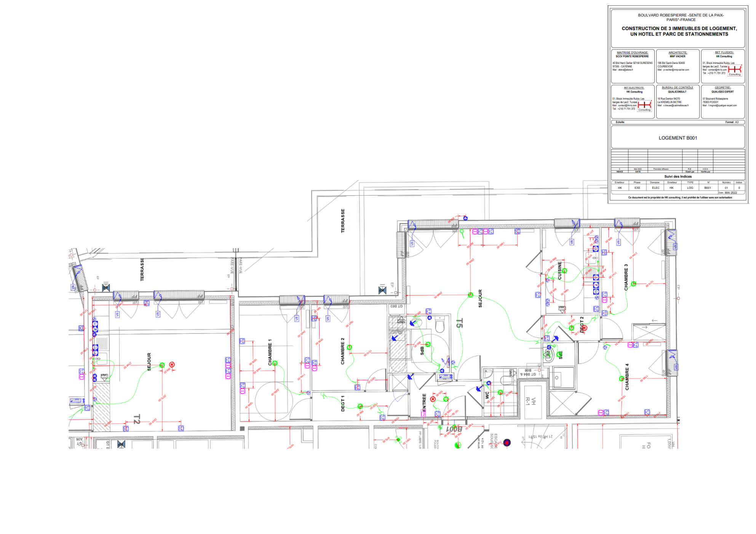Select the ceiling light point in CHAMBRE 2

tap(349, 347)
